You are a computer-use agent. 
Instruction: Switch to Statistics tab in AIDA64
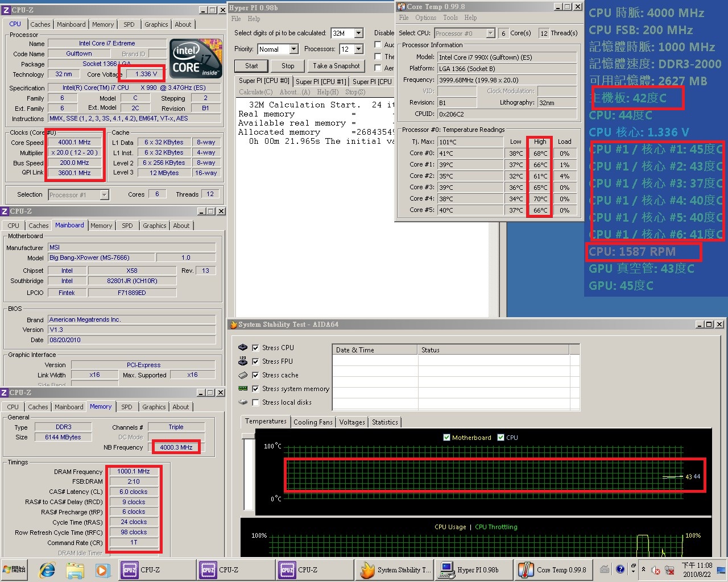click(x=385, y=422)
